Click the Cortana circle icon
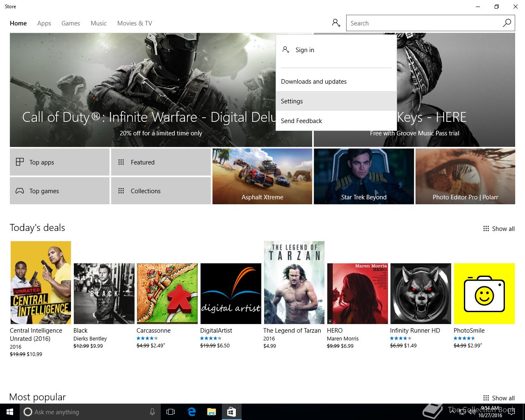The image size is (525, 420). click(27, 412)
